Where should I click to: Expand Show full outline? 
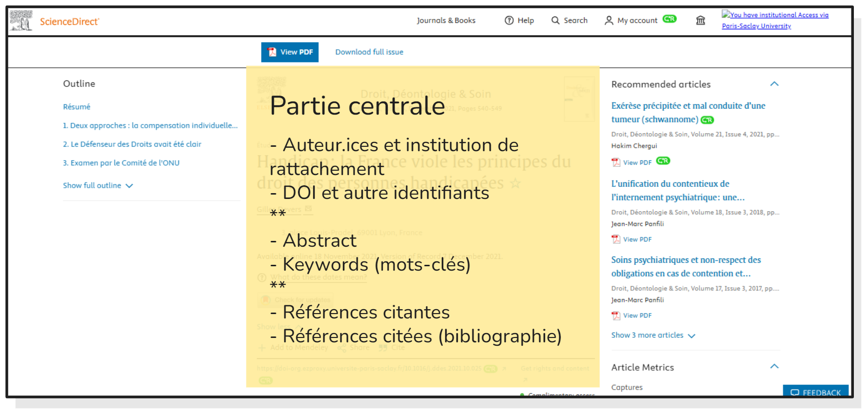(x=98, y=185)
